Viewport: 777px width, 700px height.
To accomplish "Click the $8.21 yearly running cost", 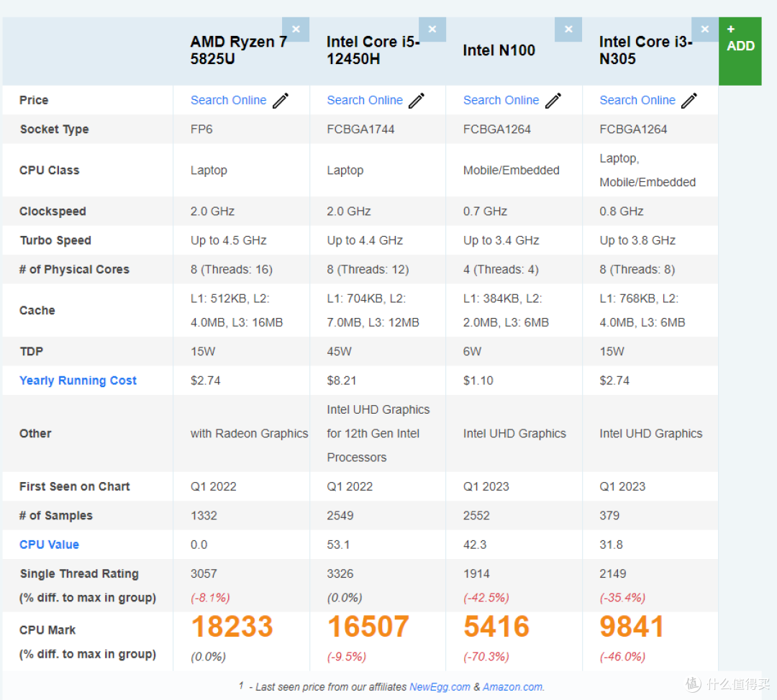I will [x=342, y=381].
